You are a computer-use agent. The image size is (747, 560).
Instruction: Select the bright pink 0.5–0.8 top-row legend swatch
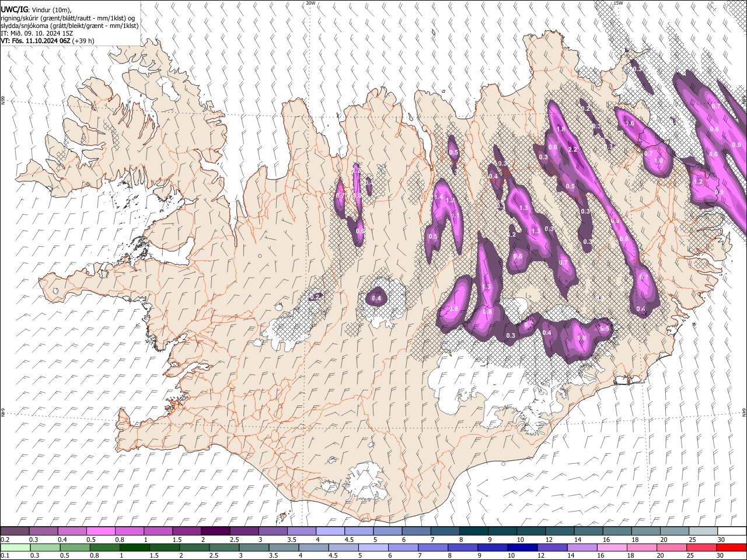pyautogui.click(x=100, y=531)
